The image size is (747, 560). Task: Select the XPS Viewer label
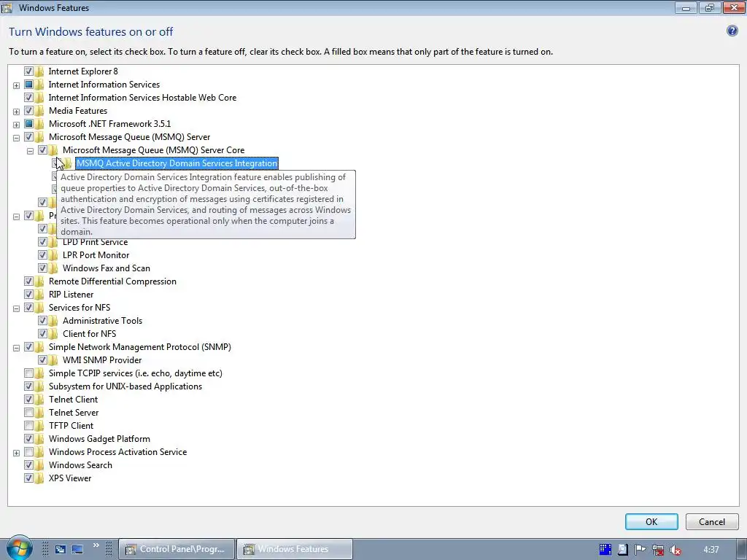point(69,478)
